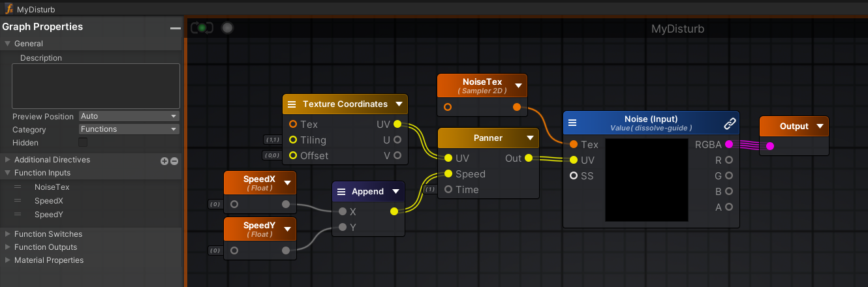
Task: Toggle the Append node dropdown arrow
Action: coord(395,191)
